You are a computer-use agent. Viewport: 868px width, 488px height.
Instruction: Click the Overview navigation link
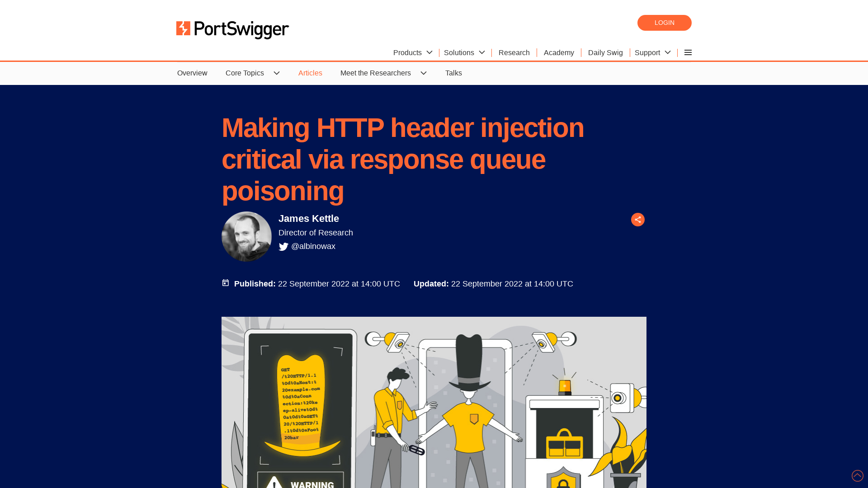[x=192, y=73]
